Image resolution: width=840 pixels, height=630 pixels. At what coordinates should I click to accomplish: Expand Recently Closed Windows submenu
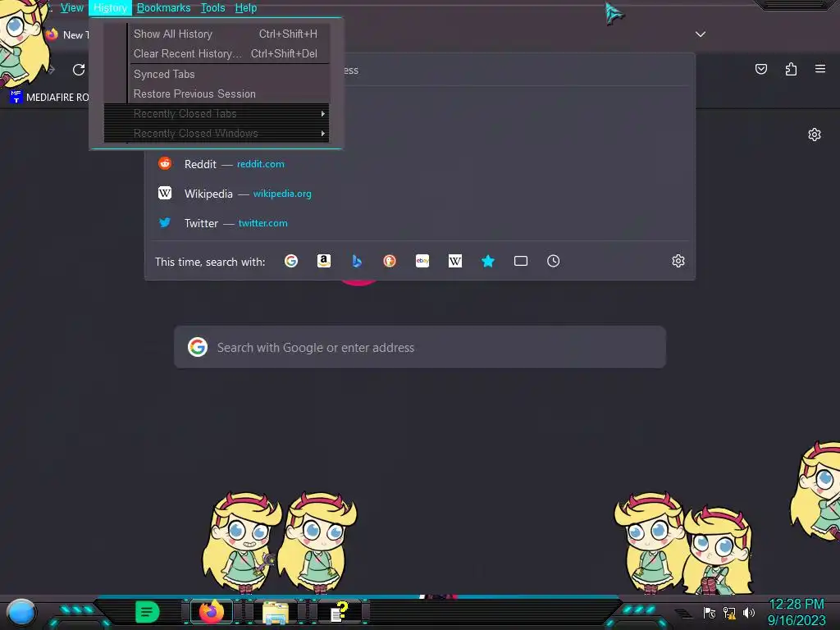[216, 134]
